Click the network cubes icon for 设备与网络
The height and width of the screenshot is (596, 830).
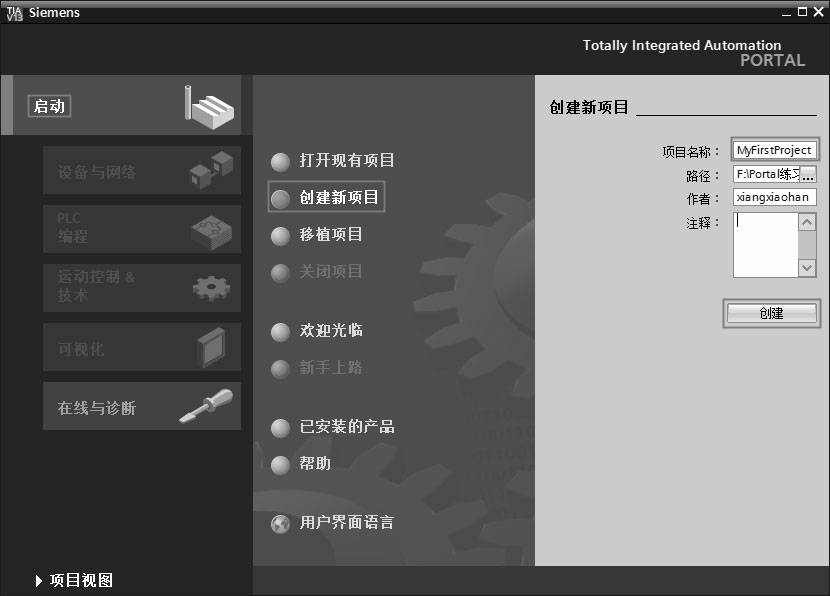coord(211,170)
